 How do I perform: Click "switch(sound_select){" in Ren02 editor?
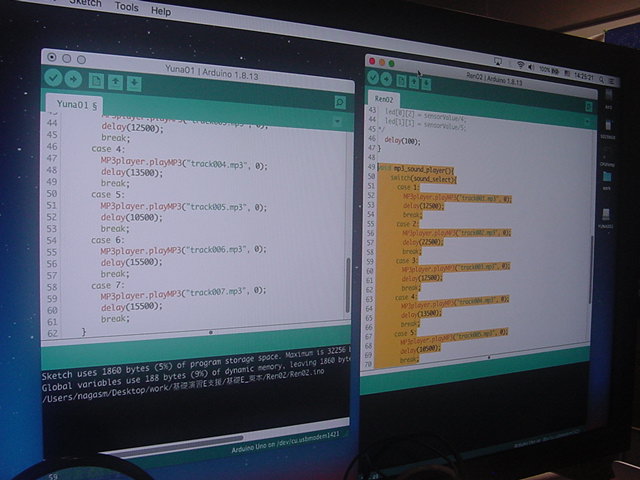coord(424,179)
